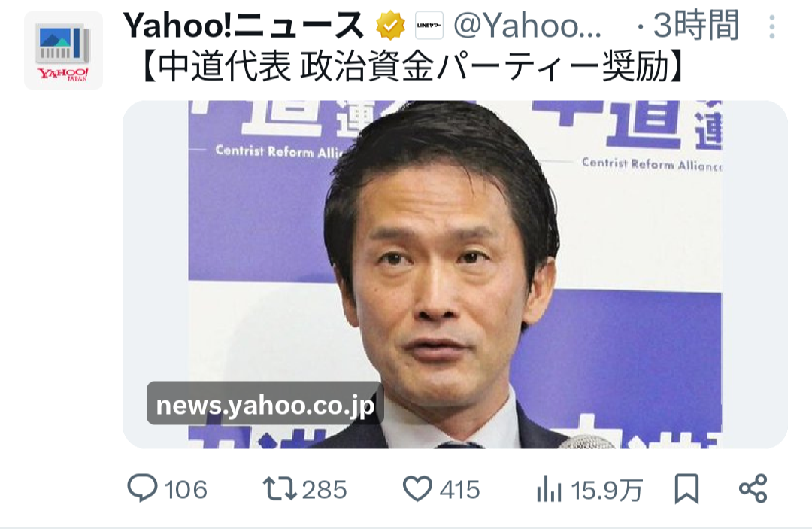Image resolution: width=812 pixels, height=529 pixels.
Task: Click the LINEヤフー affiliation badge
Action: (429, 26)
